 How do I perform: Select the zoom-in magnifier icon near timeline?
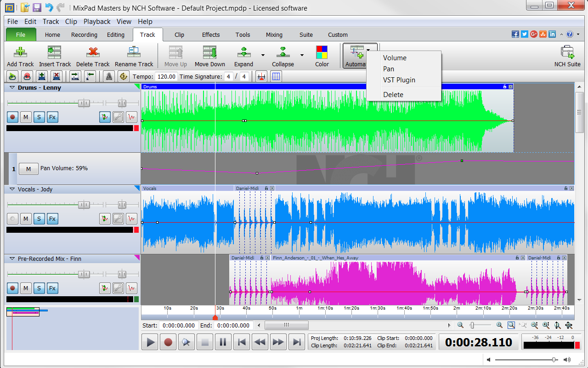click(499, 325)
